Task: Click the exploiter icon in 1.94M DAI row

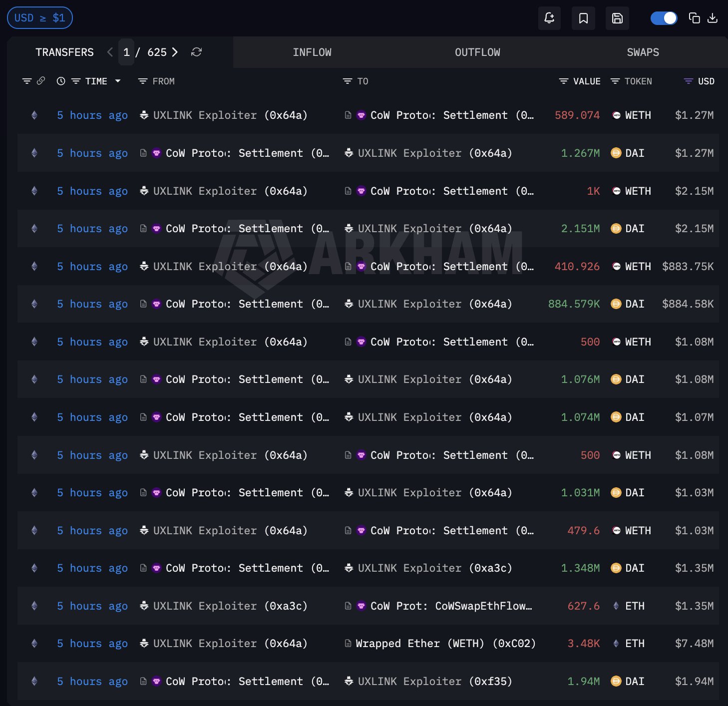Action: tap(349, 681)
